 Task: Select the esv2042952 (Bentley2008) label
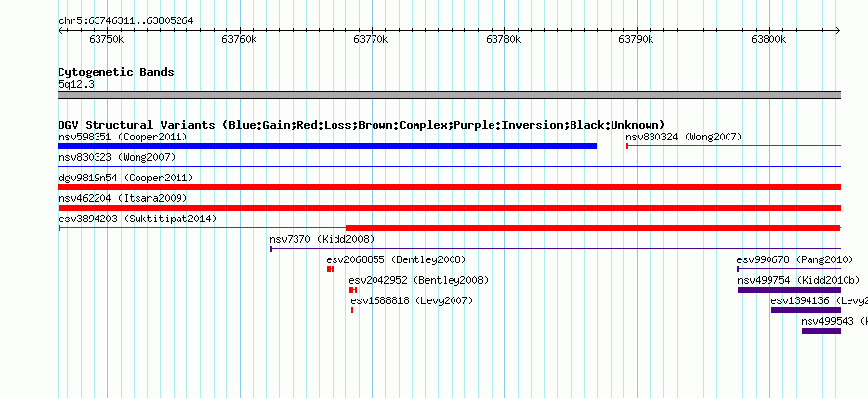point(418,280)
